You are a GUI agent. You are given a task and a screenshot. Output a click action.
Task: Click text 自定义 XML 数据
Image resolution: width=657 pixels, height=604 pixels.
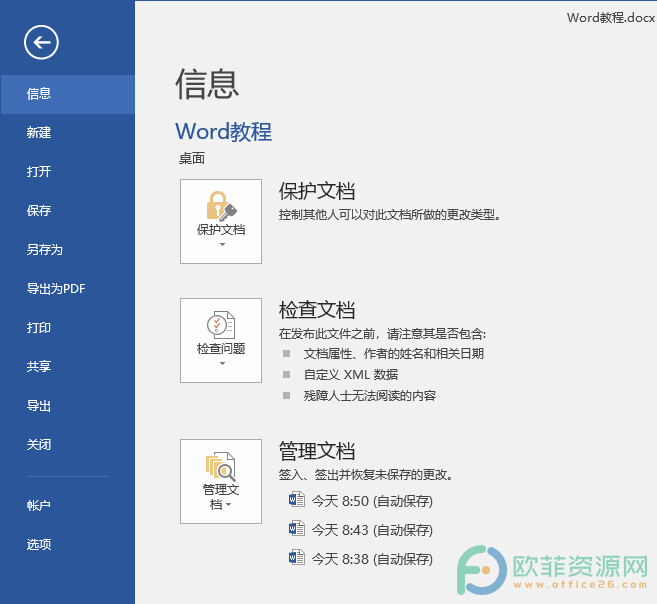click(x=351, y=374)
